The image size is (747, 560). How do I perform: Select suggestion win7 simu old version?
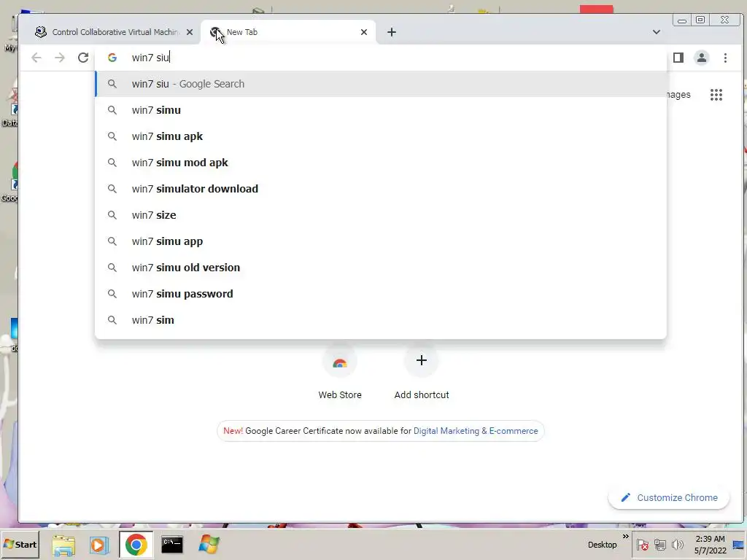[381, 267]
